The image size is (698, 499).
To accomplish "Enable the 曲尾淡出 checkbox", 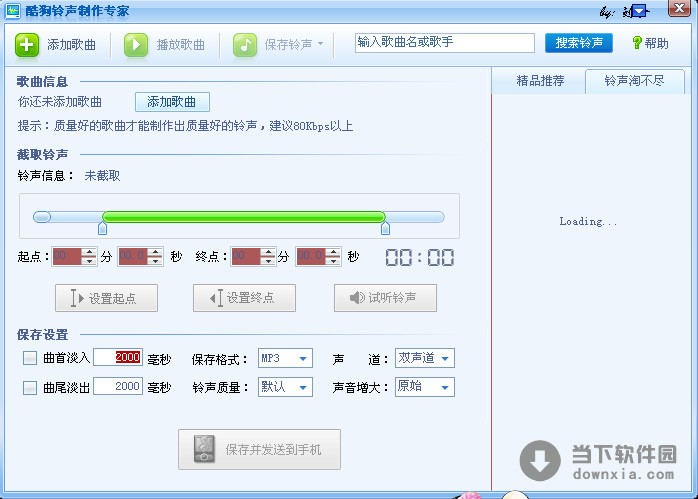I will (30, 388).
